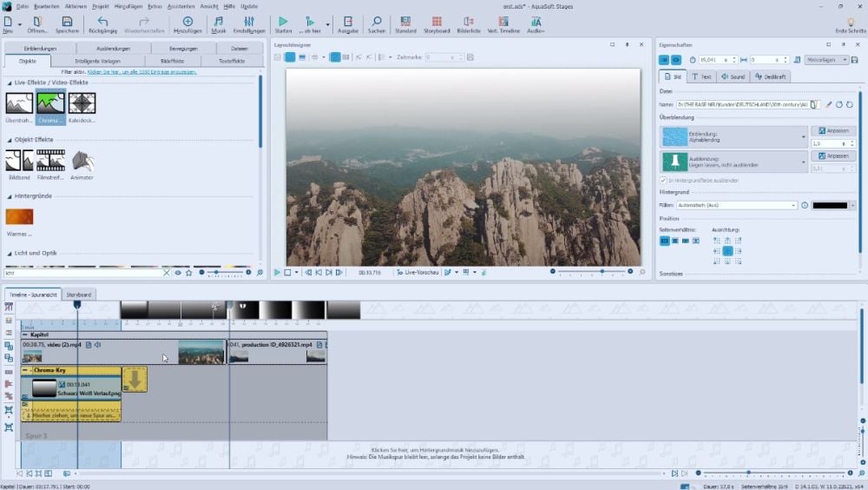Open Storyboard view from the toolbar
This screenshot has height=490, width=868.
[x=437, y=23]
